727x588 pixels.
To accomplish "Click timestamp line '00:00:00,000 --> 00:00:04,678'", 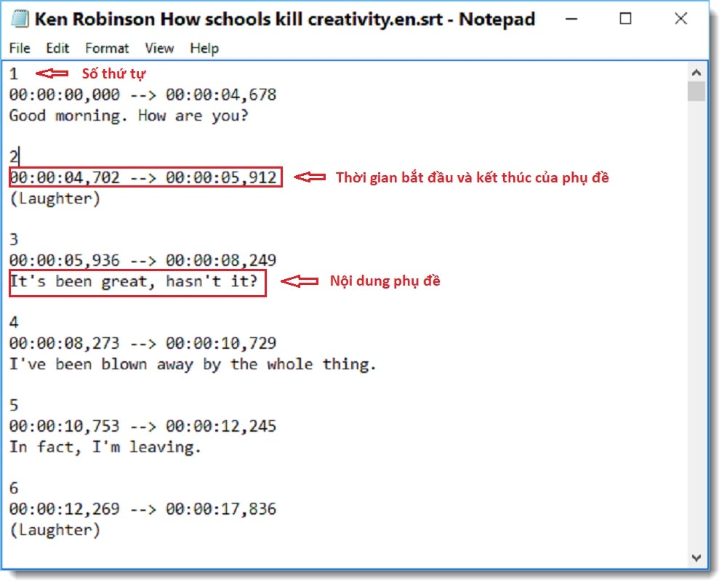I will pos(142,95).
